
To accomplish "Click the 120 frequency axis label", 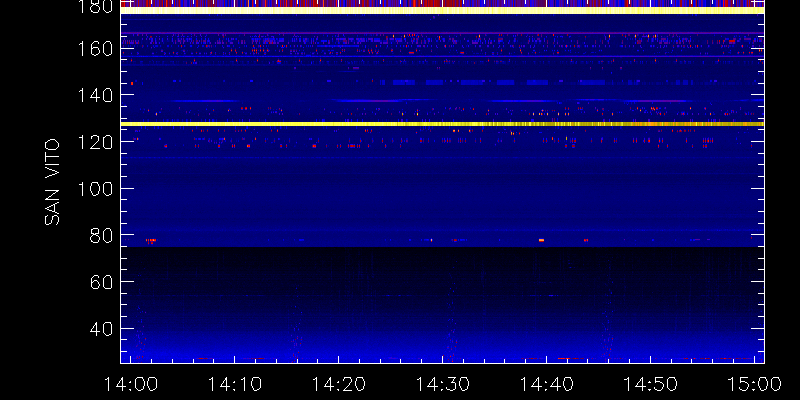I will tap(94, 142).
